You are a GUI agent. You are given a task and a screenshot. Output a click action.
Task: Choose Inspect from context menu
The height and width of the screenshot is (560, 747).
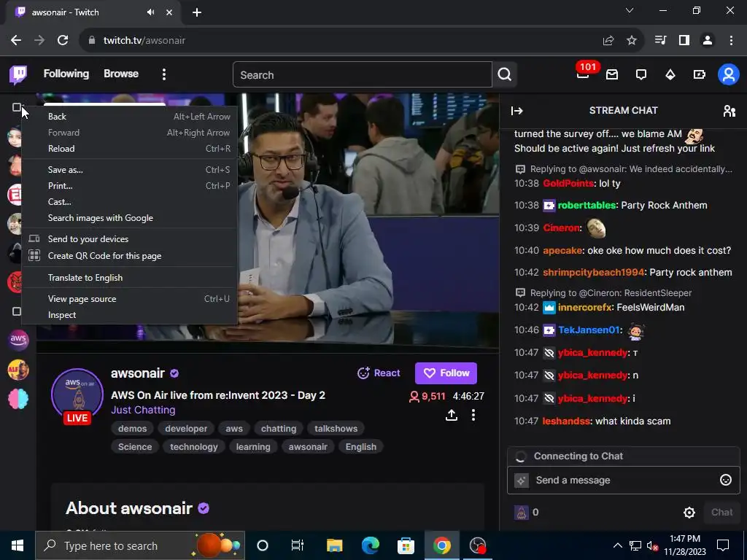tap(130, 315)
